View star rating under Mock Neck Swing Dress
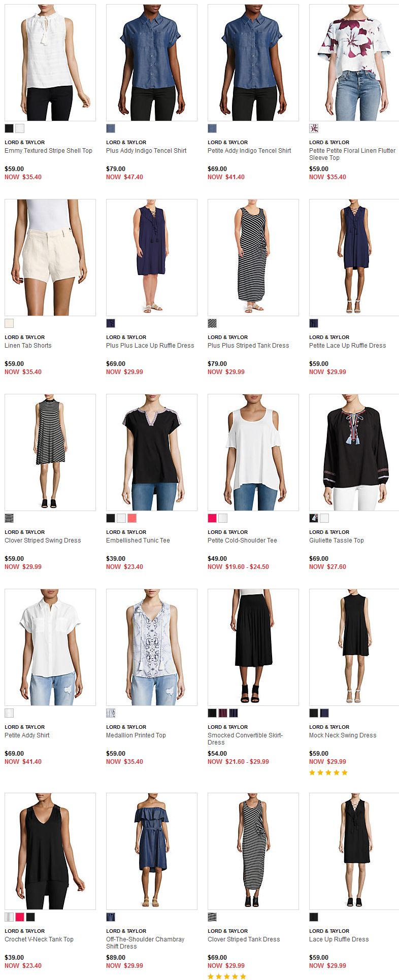The image size is (399, 980). [x=328, y=772]
